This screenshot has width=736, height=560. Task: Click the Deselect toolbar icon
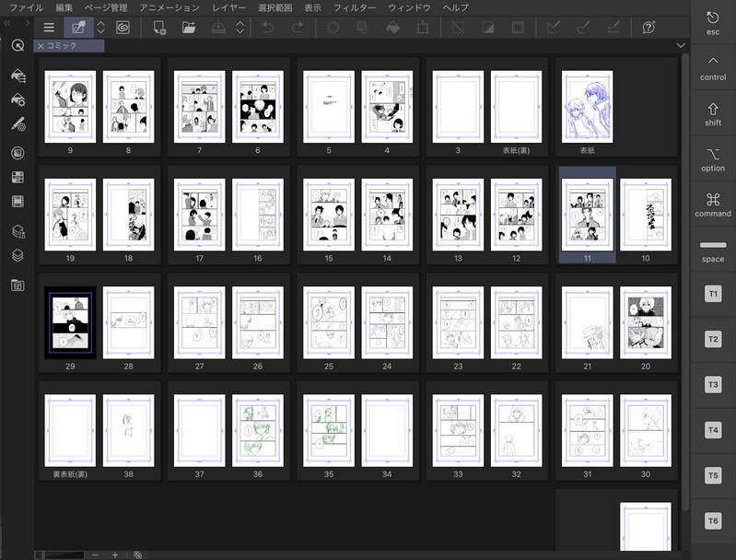pyautogui.click(x=458, y=28)
